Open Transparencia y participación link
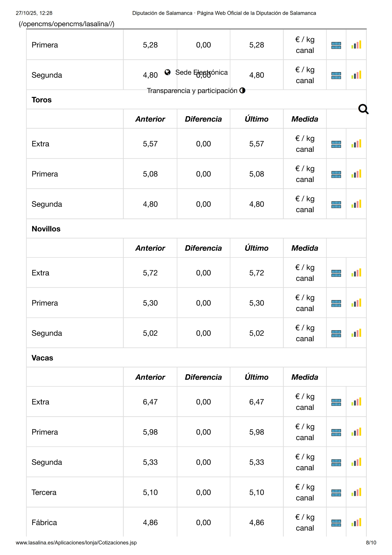The height and width of the screenshot is (555, 392). (192, 91)
